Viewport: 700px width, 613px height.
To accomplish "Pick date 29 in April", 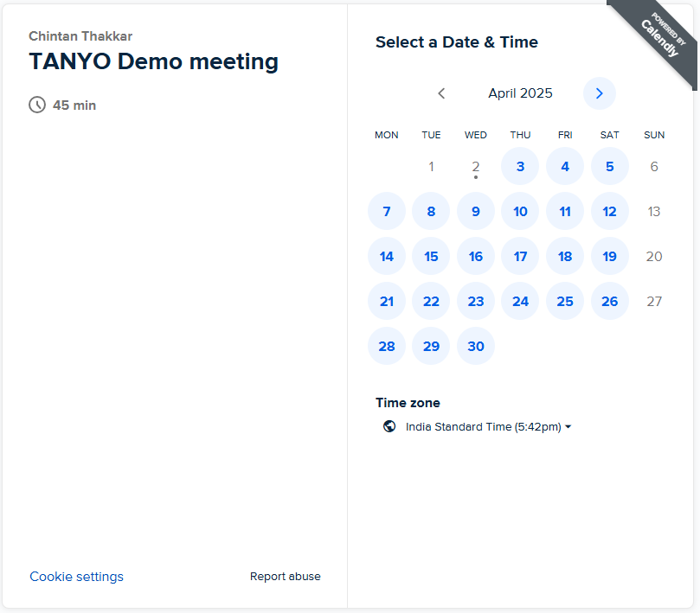I will pyautogui.click(x=431, y=346).
